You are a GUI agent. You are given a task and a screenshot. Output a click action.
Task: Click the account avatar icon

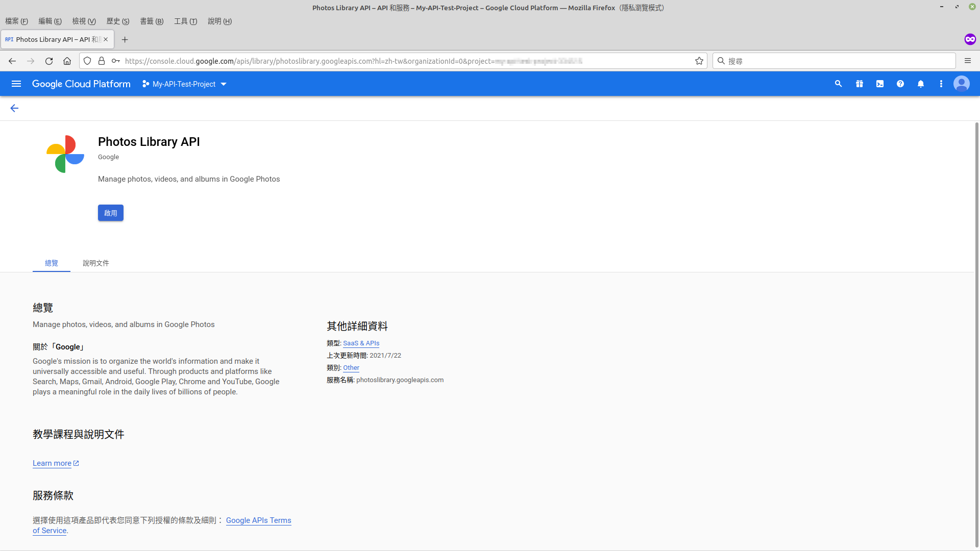962,84
